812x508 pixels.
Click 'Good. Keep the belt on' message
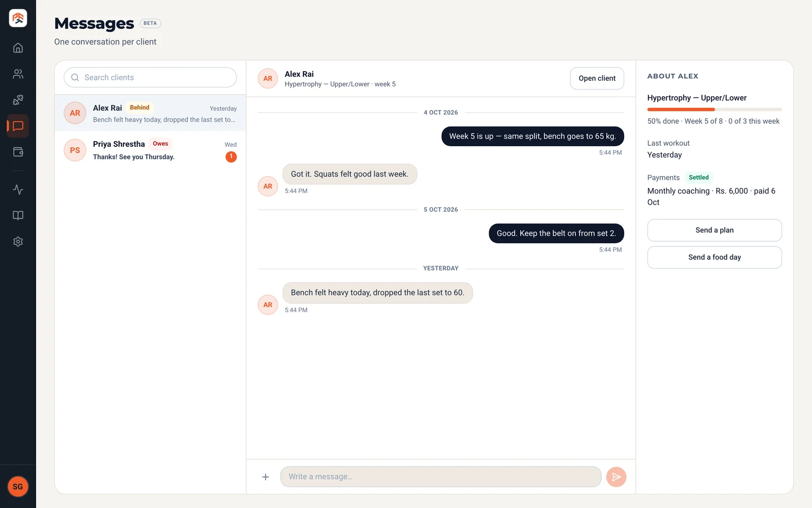556,233
